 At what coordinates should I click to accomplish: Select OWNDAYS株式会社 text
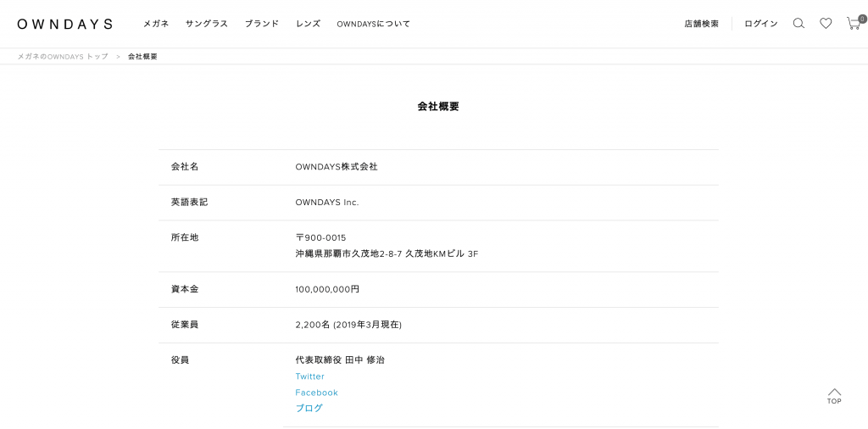(x=337, y=167)
